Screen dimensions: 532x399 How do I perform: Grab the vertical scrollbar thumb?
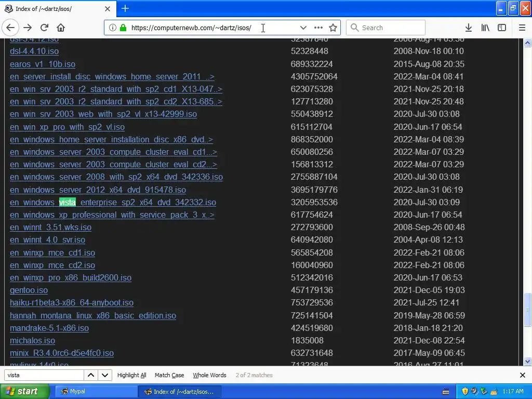[527, 310]
